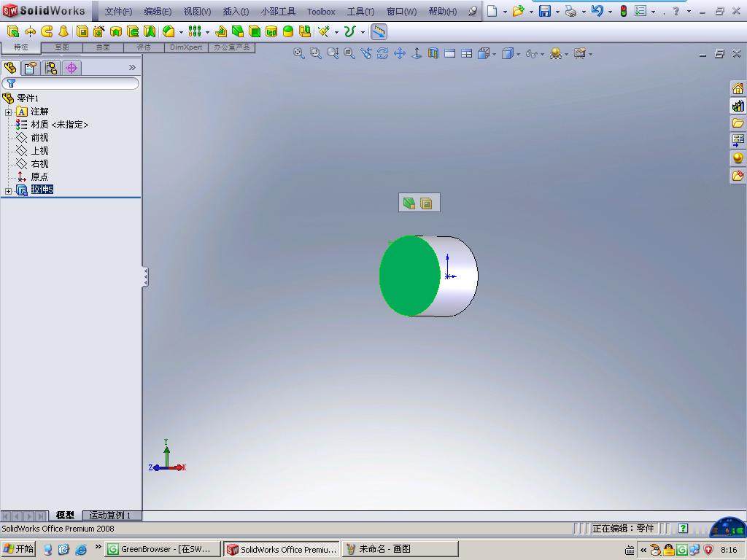Viewport: 747px width, 560px height.
Task: Click the Rebuild traffic light icon
Action: [623, 11]
